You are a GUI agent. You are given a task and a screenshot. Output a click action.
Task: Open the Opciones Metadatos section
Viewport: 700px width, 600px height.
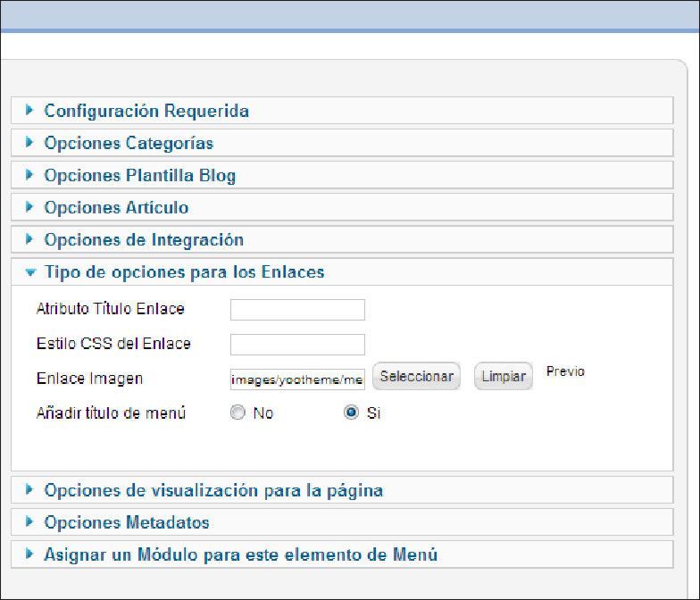point(342,522)
